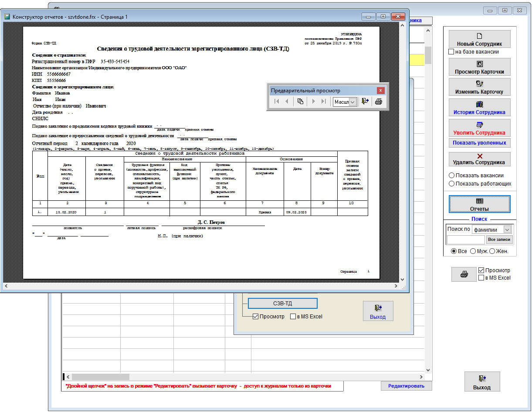The height and width of the screenshot is (412, 532).
Task: Select the 'Показать вакансии' radio button
Action: [x=452, y=175]
